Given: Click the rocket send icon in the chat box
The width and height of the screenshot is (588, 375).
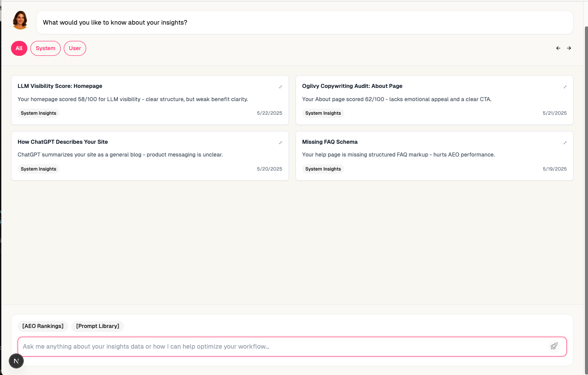Looking at the screenshot, I should click(x=554, y=346).
